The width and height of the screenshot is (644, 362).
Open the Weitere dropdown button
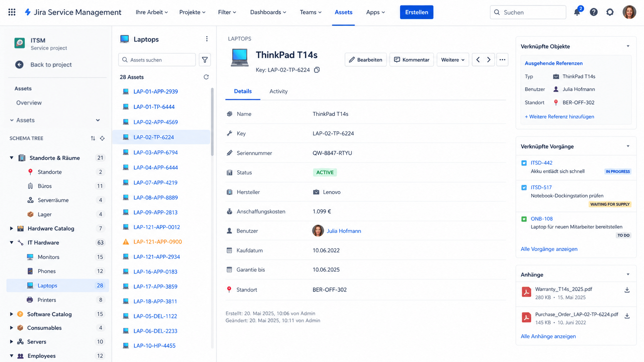(x=453, y=60)
